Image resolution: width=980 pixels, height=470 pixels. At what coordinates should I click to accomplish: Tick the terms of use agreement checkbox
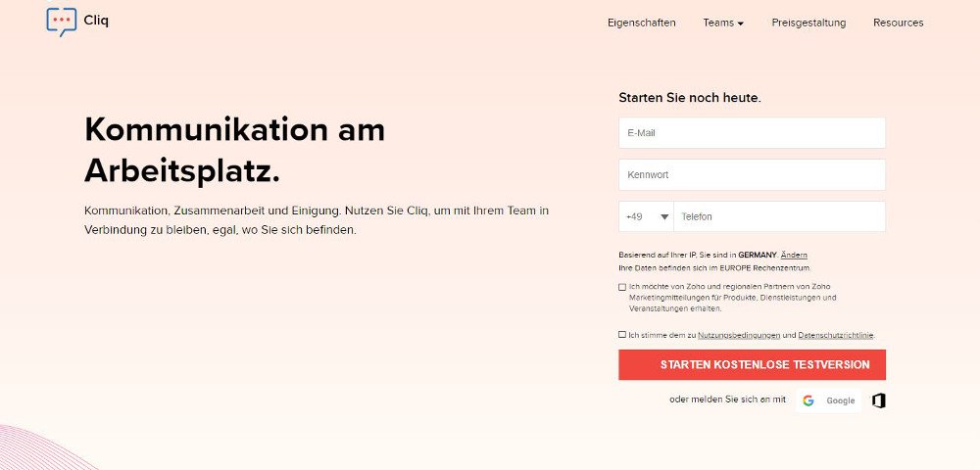coord(622,335)
